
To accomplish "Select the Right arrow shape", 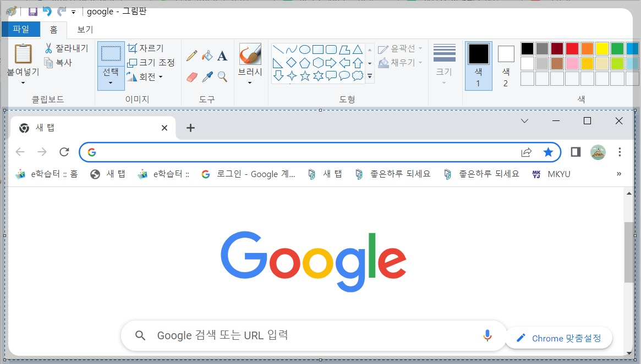I will click(331, 63).
